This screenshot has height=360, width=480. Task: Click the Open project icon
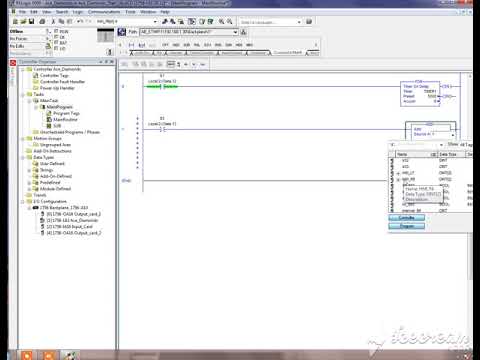click(x=23, y=21)
